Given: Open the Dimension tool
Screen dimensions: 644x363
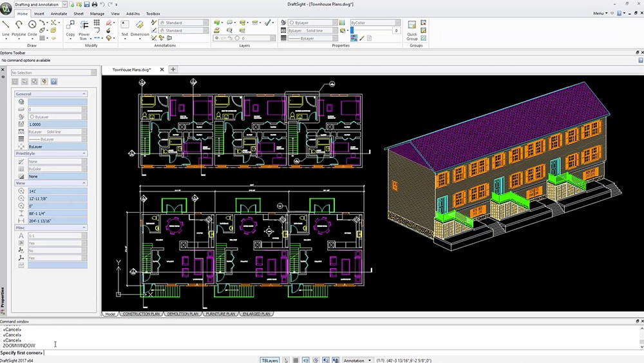Looking at the screenshot, I should tap(140, 28).
